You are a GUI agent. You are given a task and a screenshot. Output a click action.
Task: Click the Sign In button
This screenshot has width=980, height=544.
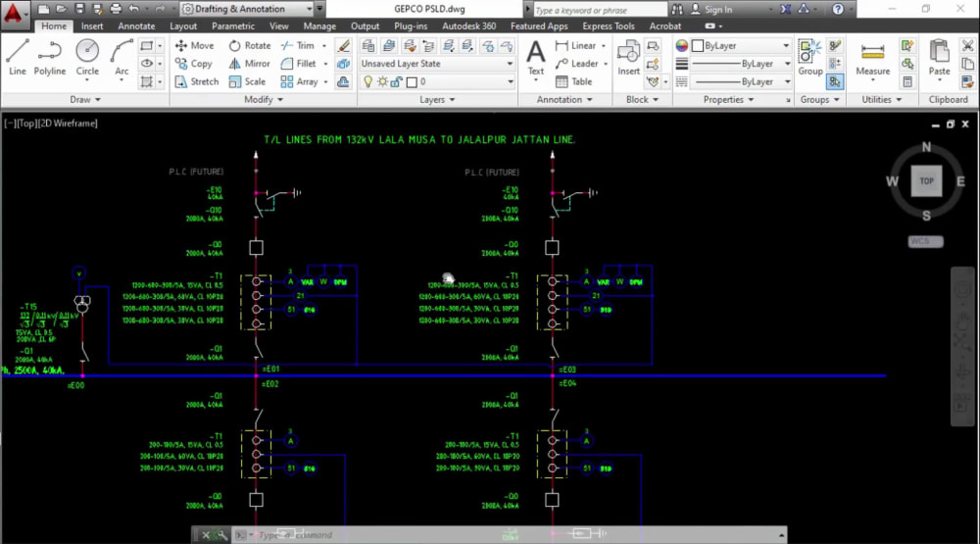coord(711,10)
